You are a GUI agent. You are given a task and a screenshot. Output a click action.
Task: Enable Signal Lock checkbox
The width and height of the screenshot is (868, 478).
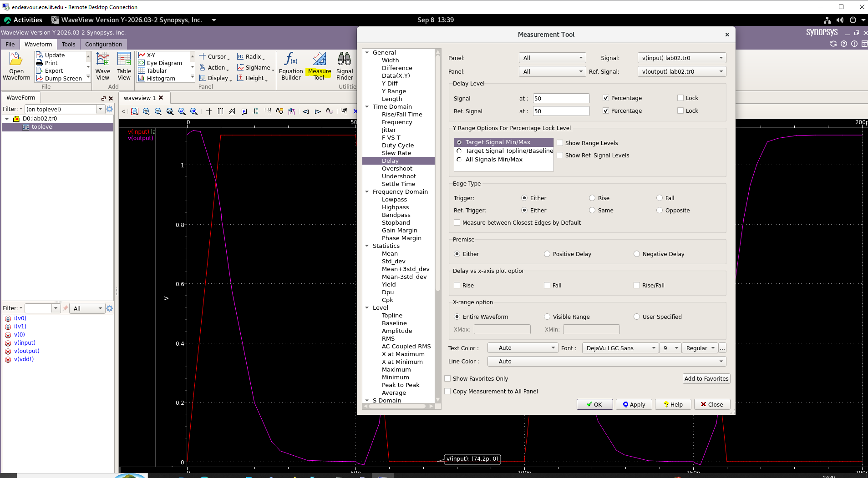pos(680,98)
